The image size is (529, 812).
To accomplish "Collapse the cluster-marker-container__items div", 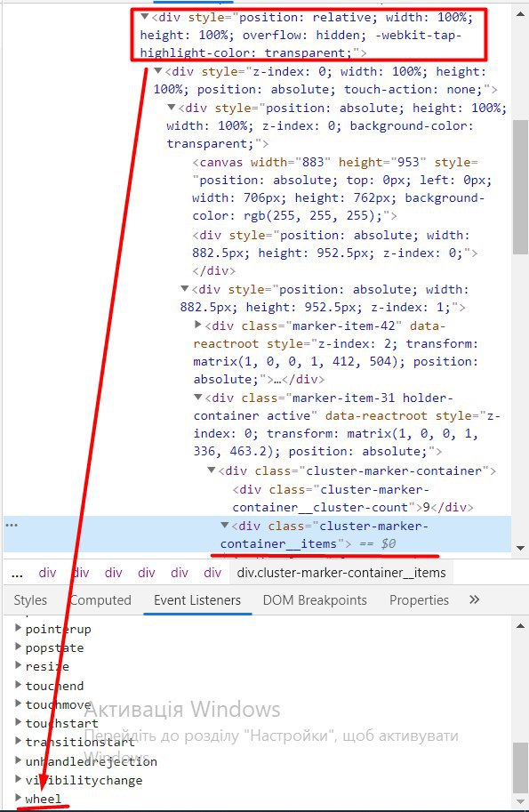I will pos(225,525).
